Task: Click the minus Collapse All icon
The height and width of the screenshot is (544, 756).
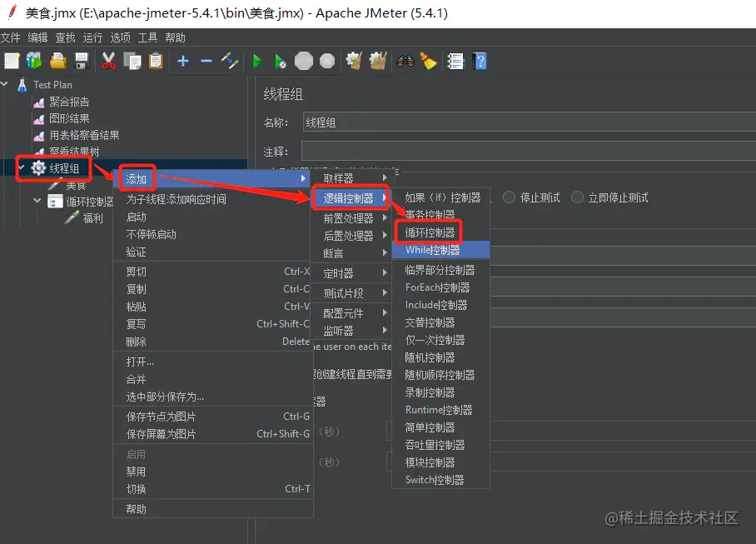Action: pyautogui.click(x=206, y=61)
